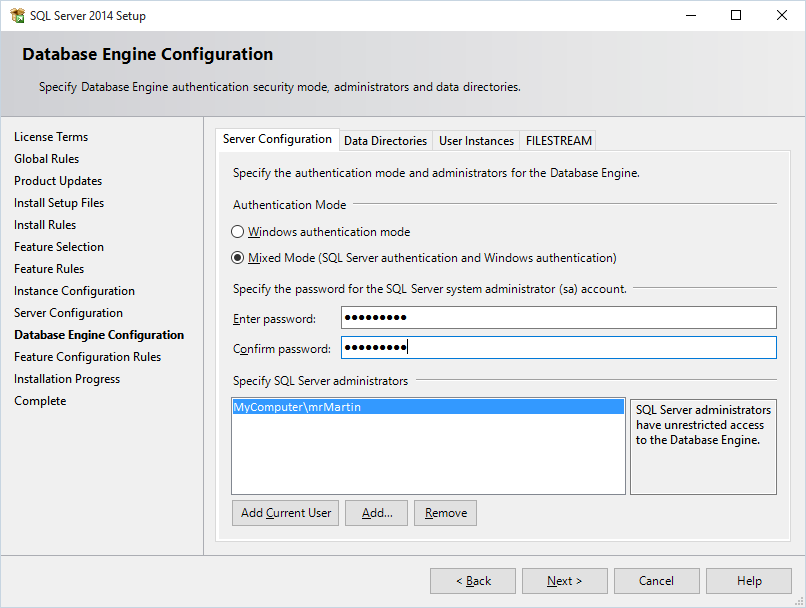806x608 pixels.
Task: Click Install Setup Files step
Action: click(59, 203)
